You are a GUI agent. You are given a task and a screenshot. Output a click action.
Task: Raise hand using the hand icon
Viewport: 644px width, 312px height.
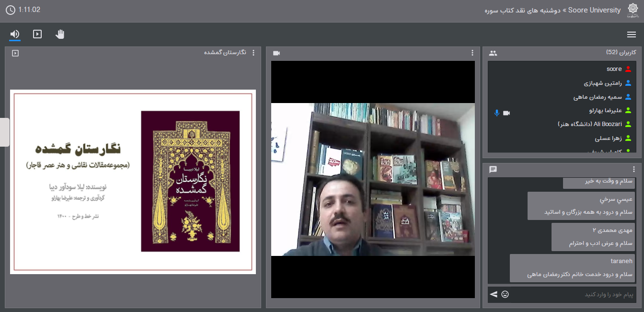pyautogui.click(x=60, y=34)
